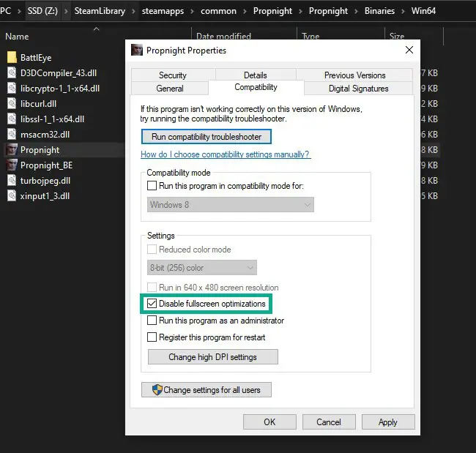
Task: Select the BattlEye folder name
Action: tap(36, 58)
